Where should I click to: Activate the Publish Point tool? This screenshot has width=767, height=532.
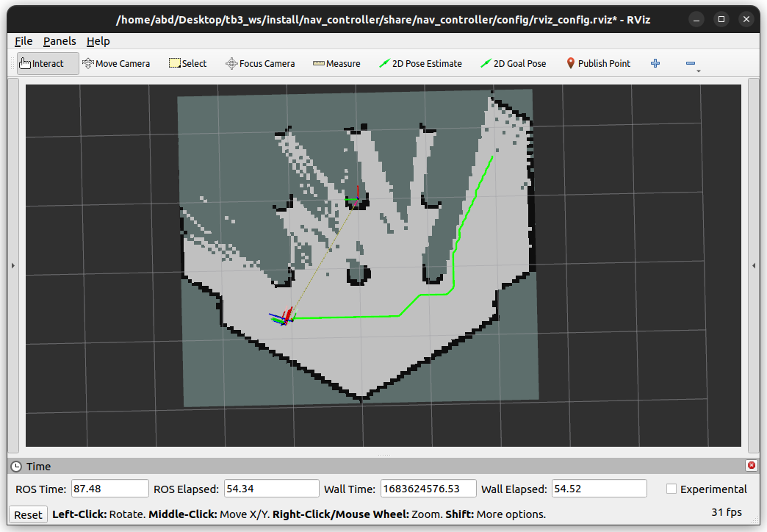click(x=598, y=63)
